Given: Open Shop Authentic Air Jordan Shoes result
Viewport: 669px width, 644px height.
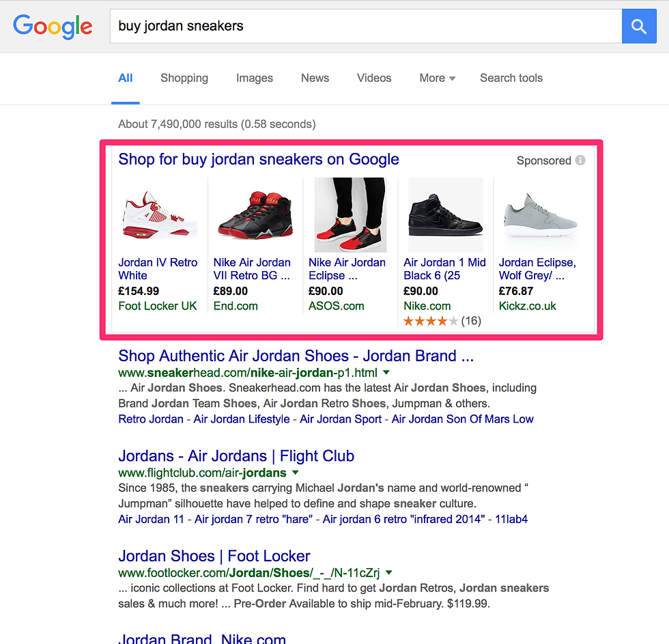Looking at the screenshot, I should click(x=296, y=356).
